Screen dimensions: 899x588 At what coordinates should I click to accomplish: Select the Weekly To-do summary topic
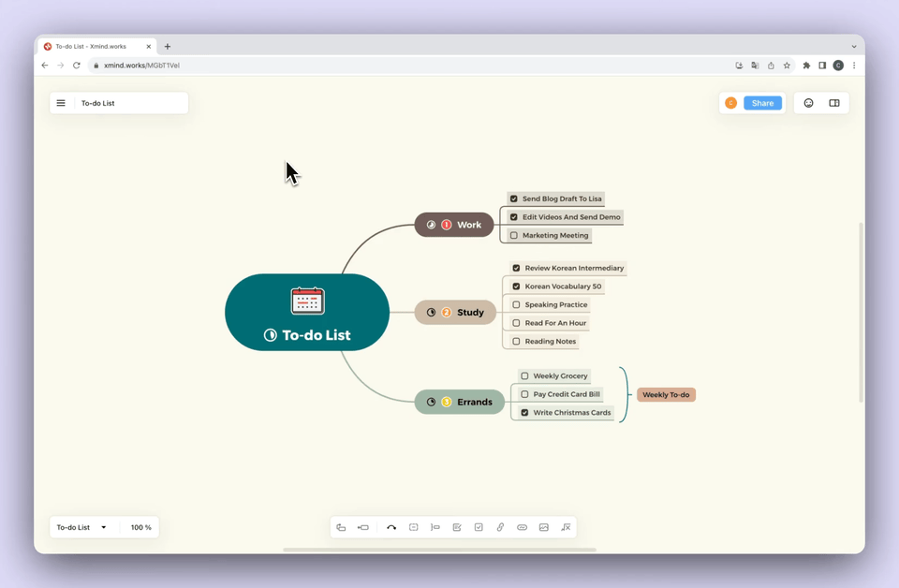pos(666,395)
